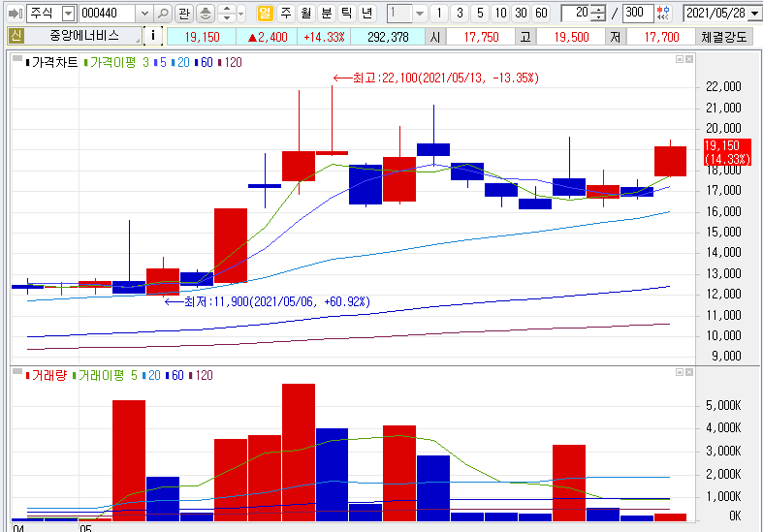
Task: Click the stock code field 000440
Action: click(x=108, y=14)
